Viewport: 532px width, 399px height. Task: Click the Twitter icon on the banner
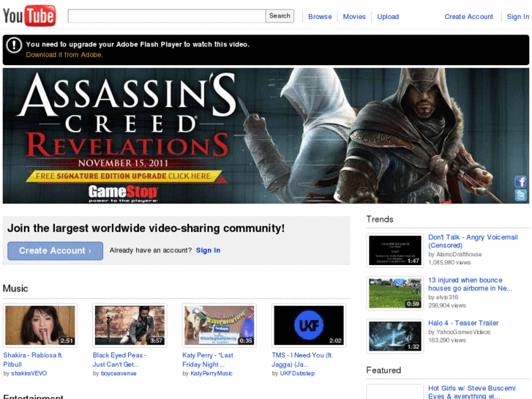[520, 195]
